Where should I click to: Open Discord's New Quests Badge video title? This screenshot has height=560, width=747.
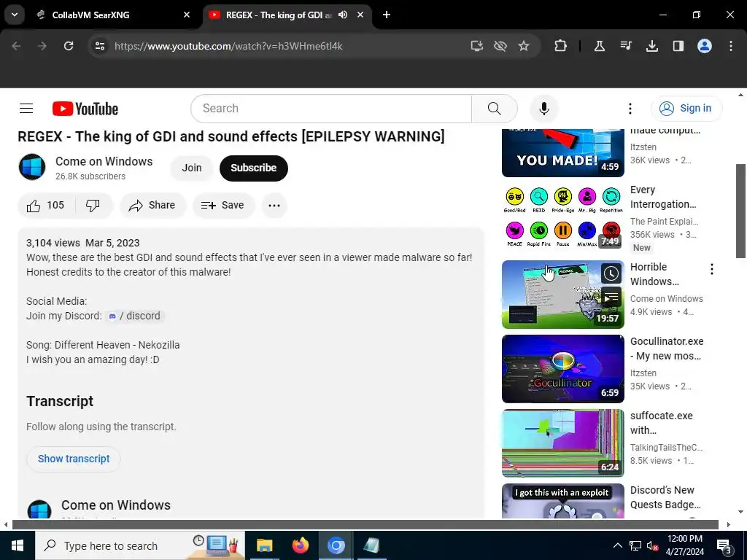tap(665, 497)
